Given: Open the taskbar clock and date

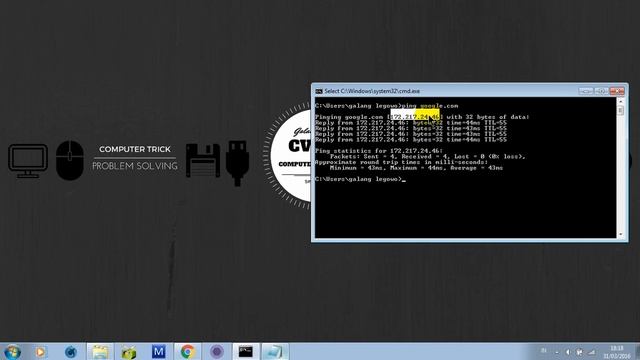Looking at the screenshot, I should point(617,352).
